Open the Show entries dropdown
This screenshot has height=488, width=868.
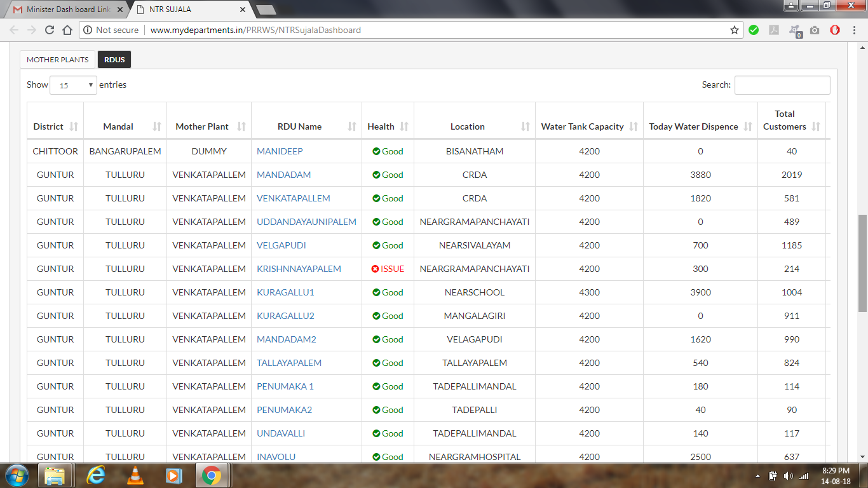click(73, 85)
